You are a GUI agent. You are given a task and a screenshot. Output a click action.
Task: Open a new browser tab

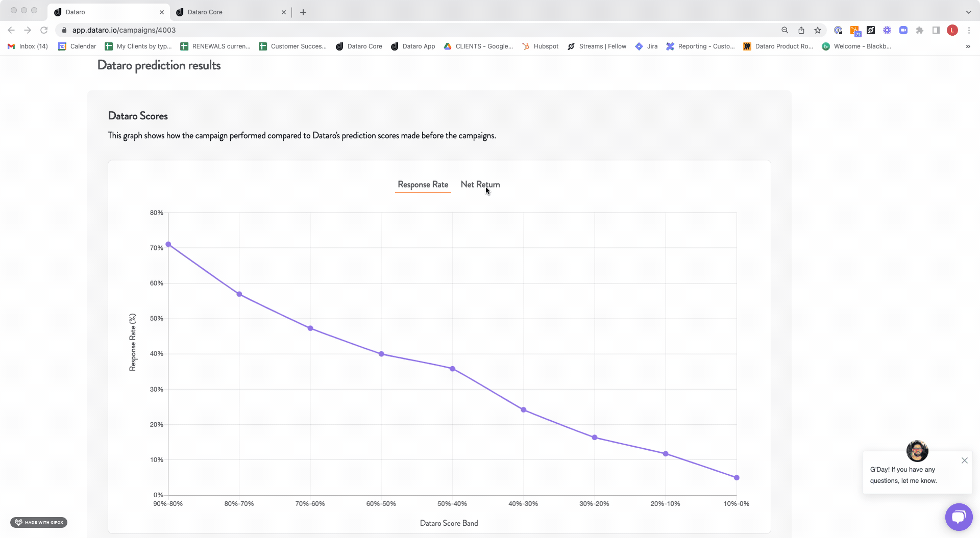click(303, 12)
